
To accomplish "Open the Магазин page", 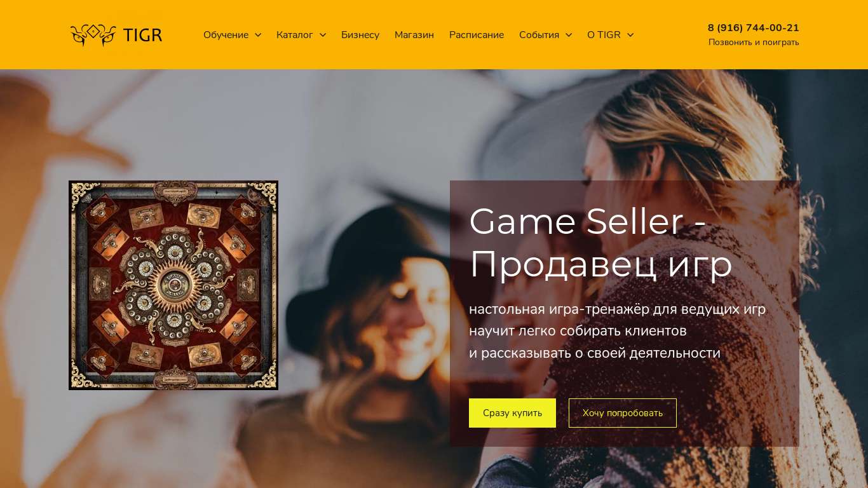I will tap(414, 35).
